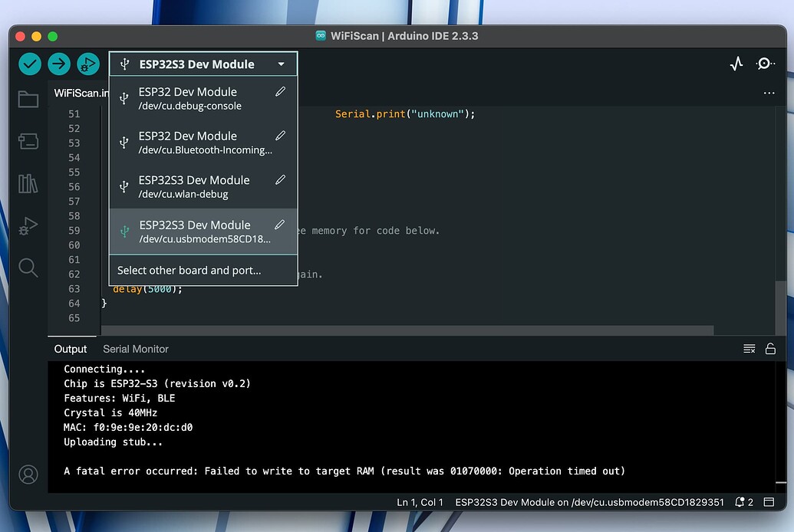This screenshot has width=794, height=532.
Task: Select ESP32 Dev Module on debug-console port
Action: click(x=203, y=98)
